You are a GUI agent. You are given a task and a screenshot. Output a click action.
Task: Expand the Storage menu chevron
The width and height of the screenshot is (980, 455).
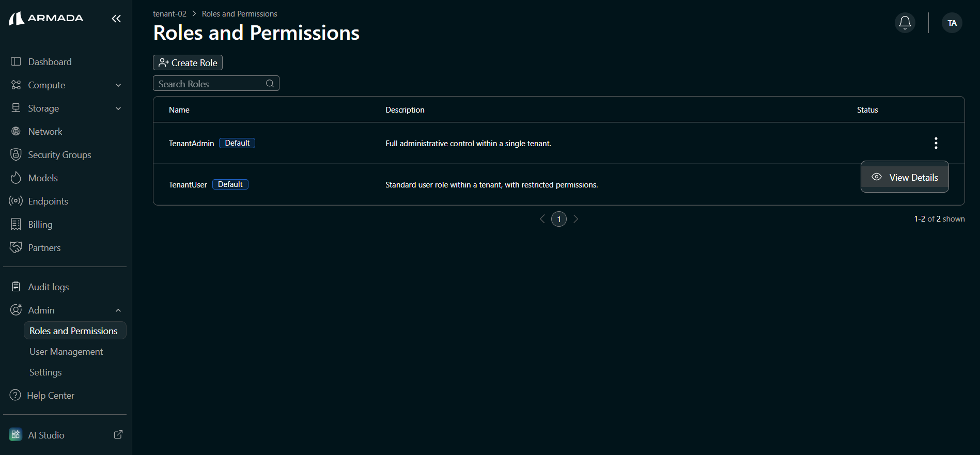118,108
